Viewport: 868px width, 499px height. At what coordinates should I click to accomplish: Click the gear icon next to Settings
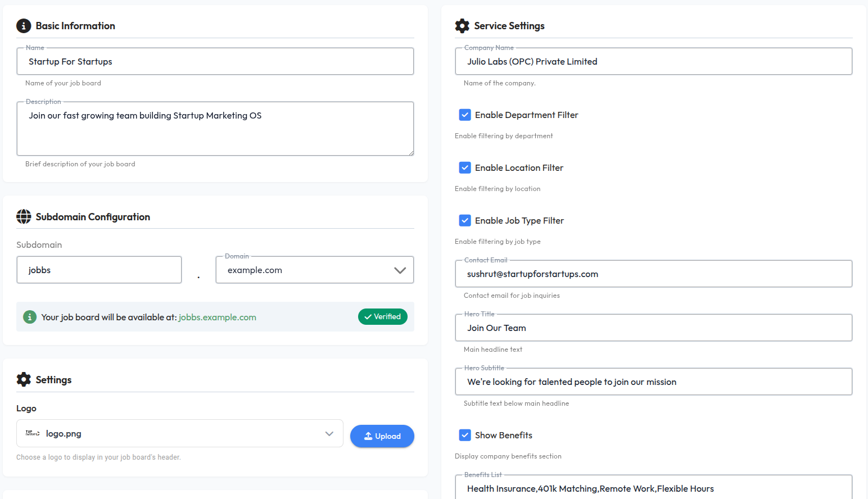click(23, 379)
